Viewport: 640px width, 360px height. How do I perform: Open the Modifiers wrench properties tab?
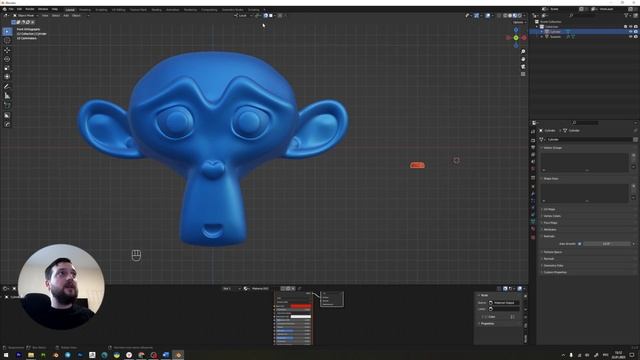(x=533, y=194)
